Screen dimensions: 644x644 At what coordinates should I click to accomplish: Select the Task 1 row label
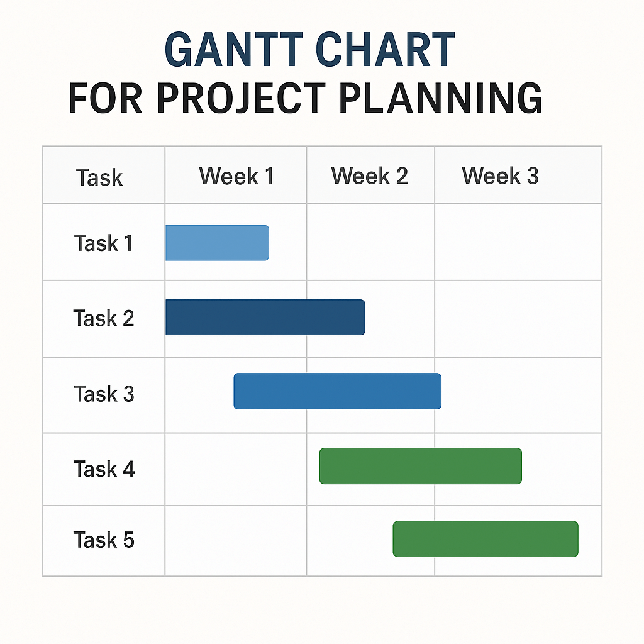click(104, 243)
